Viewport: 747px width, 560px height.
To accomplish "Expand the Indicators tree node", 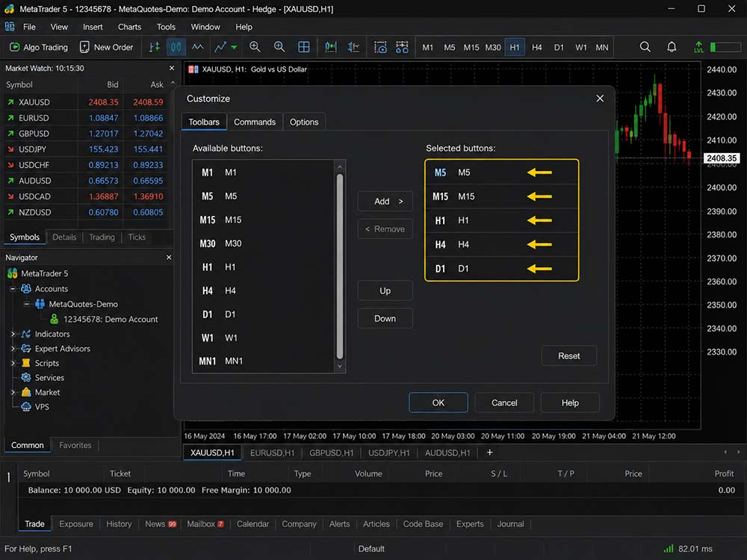I will click(13, 334).
